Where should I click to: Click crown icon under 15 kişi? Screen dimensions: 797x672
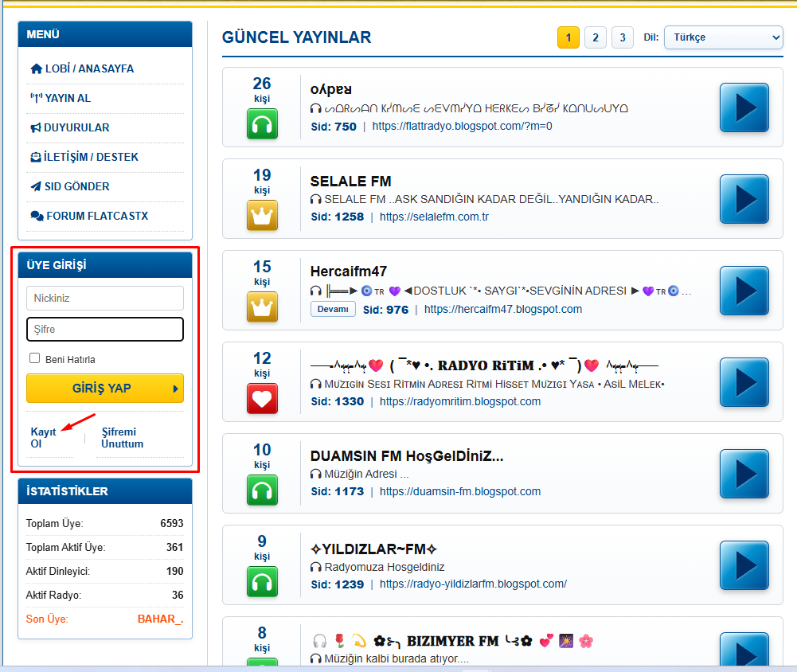point(262,307)
